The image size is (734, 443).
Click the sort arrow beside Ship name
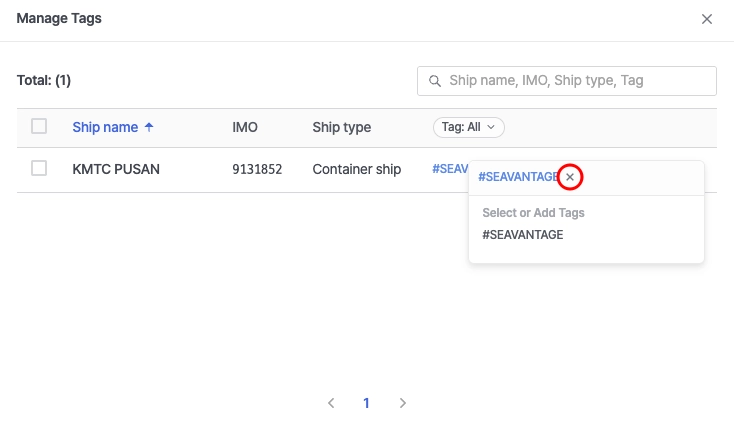coord(150,127)
